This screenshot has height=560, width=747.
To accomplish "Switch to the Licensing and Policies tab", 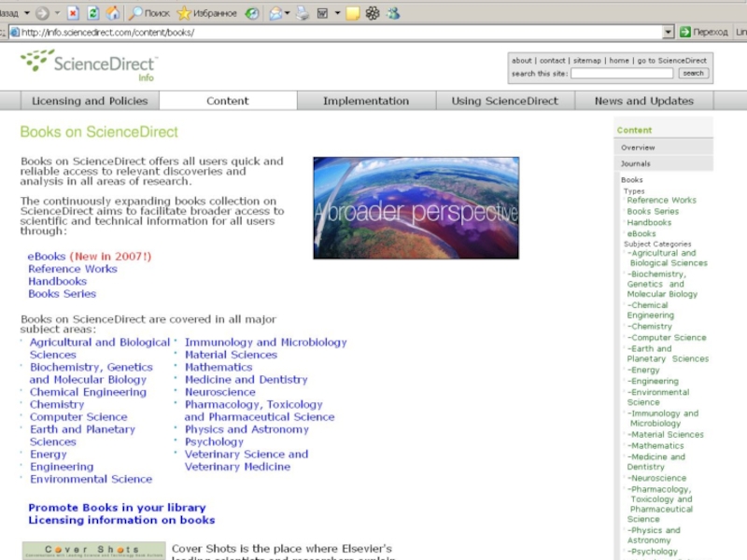I will coord(90,101).
